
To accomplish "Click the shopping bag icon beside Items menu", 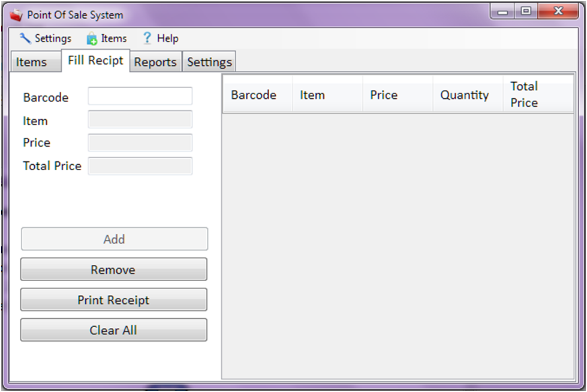I will tap(92, 38).
